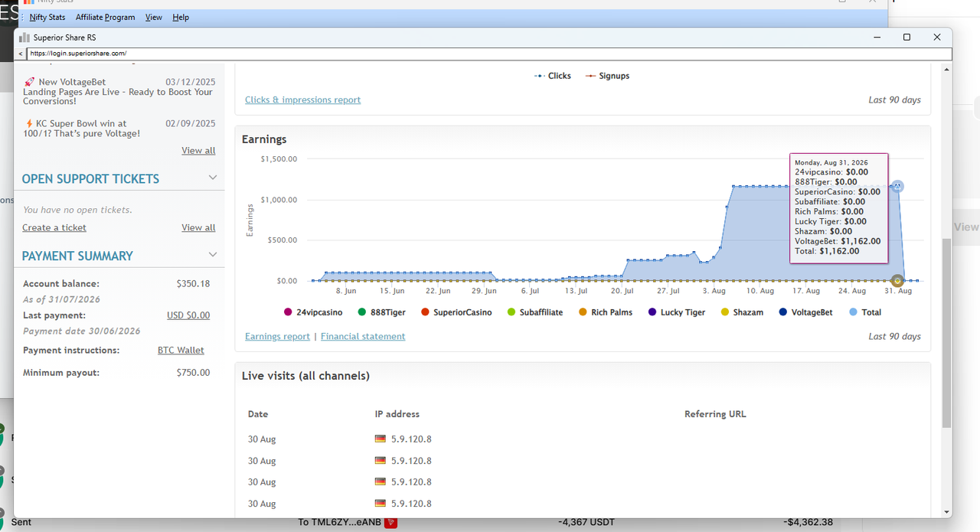This screenshot has width=980, height=532.
Task: Open the View menu in the menu bar
Action: pyautogui.click(x=154, y=18)
